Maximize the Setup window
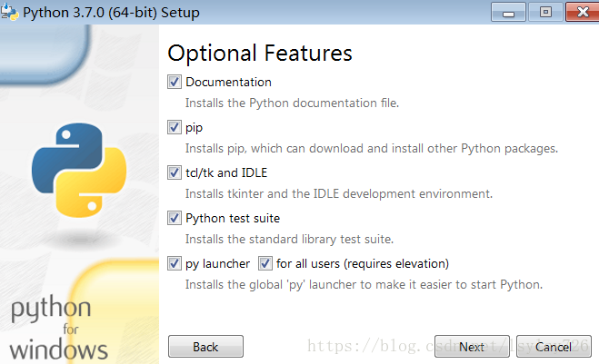This screenshot has height=364, width=599. [x=545, y=12]
